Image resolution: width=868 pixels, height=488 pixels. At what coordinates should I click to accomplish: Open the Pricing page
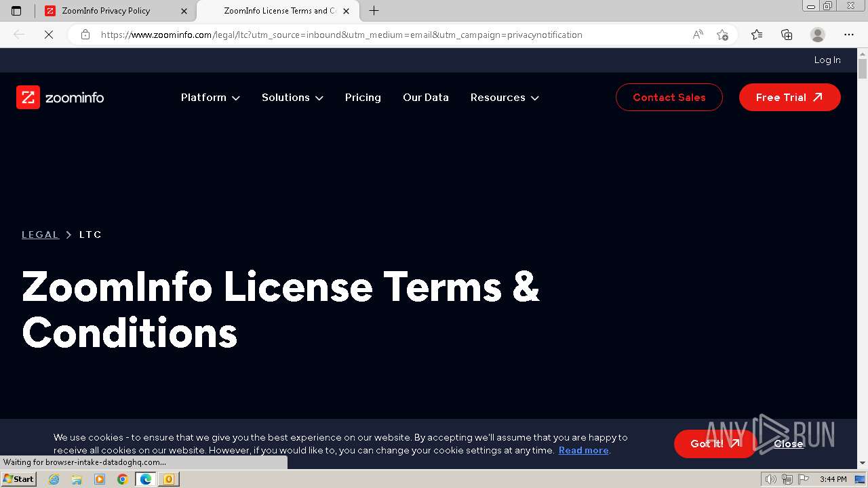[x=363, y=98]
